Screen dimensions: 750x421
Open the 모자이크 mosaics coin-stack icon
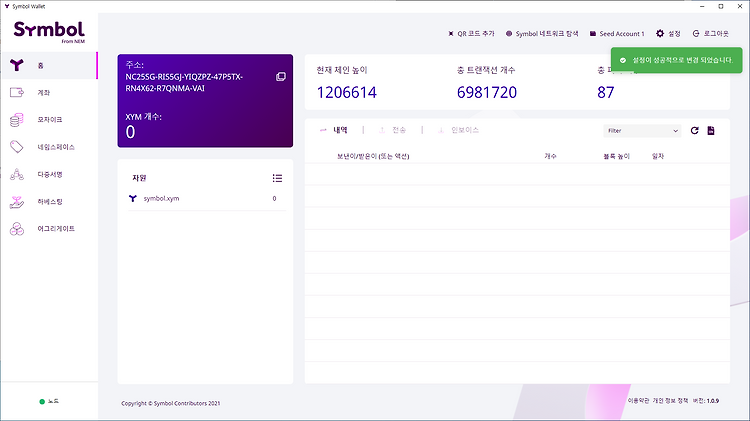point(17,120)
